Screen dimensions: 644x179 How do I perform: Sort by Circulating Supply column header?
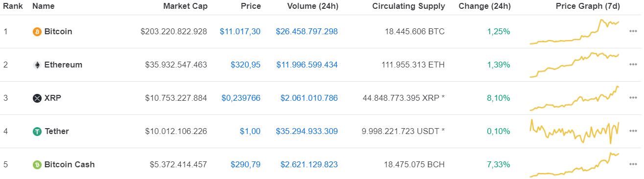coord(408,6)
